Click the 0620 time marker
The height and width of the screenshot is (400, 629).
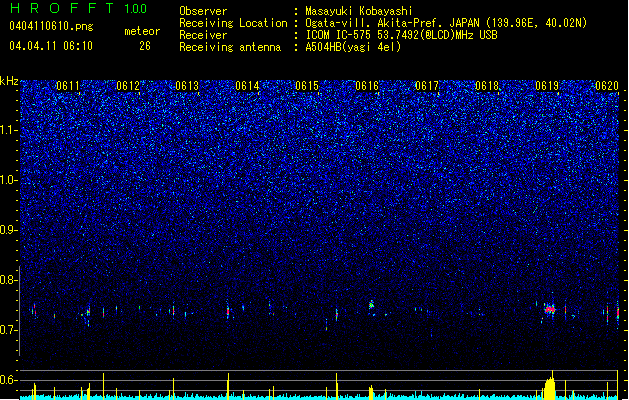[x=607, y=86]
